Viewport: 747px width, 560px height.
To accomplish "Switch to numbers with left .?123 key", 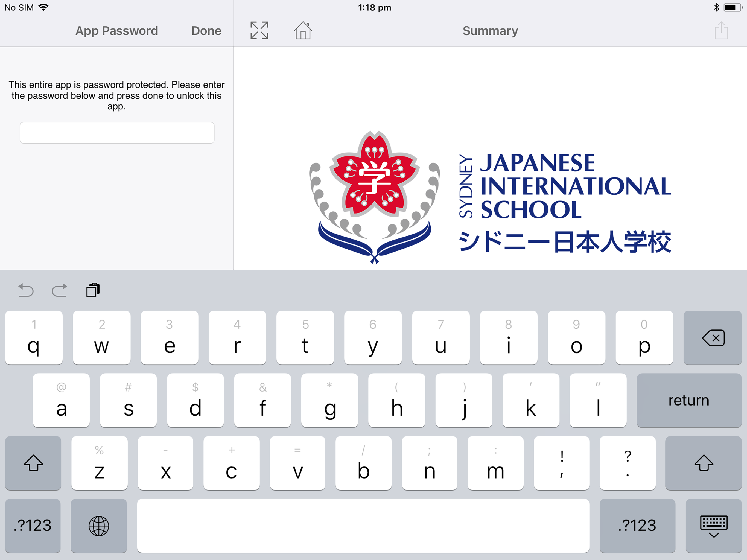I will 33,526.
